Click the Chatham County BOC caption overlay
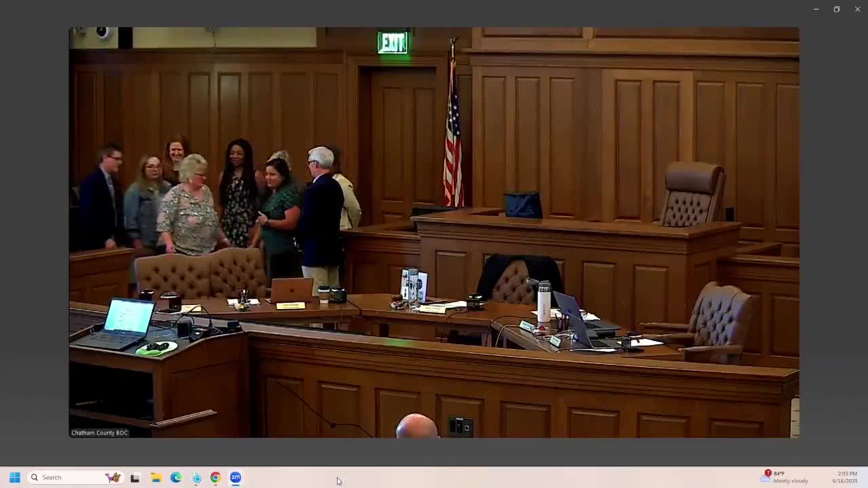The width and height of the screenshot is (868, 488). pos(99,432)
